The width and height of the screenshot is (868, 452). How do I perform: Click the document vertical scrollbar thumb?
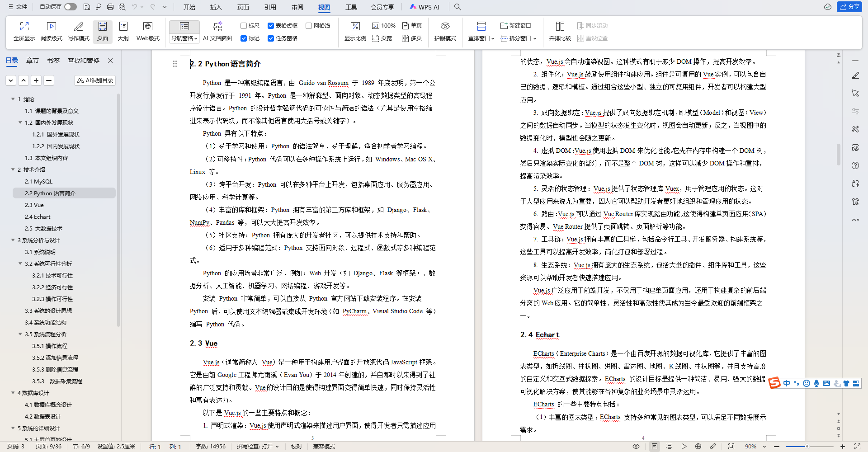click(839, 155)
